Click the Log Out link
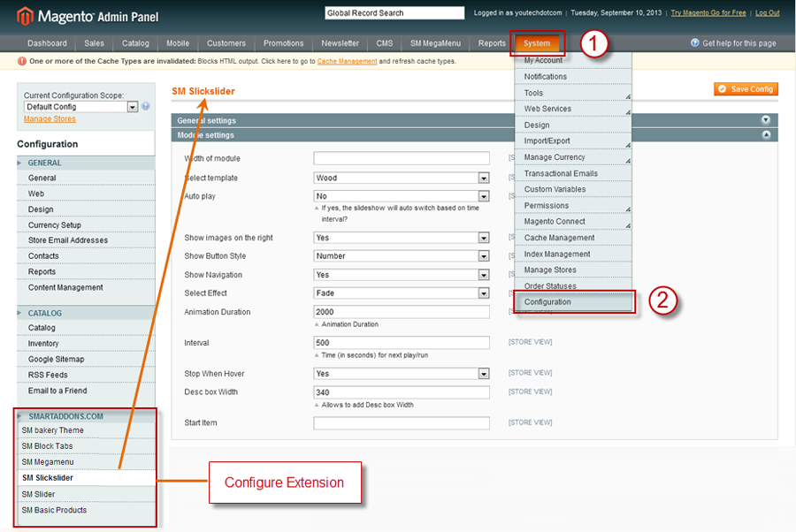The width and height of the screenshot is (796, 532). coord(767,13)
